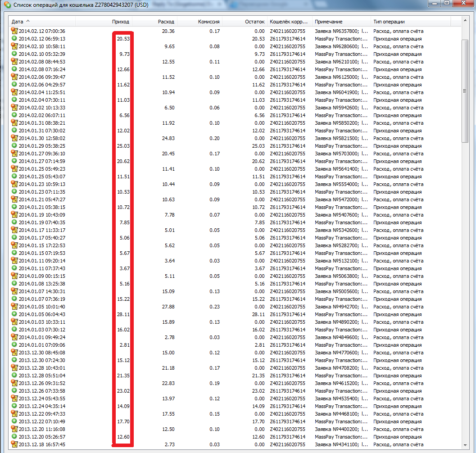The image size is (476, 453).
Task: Click the green income icon for 2014.01.29 05:38:25
Action: tap(14, 145)
